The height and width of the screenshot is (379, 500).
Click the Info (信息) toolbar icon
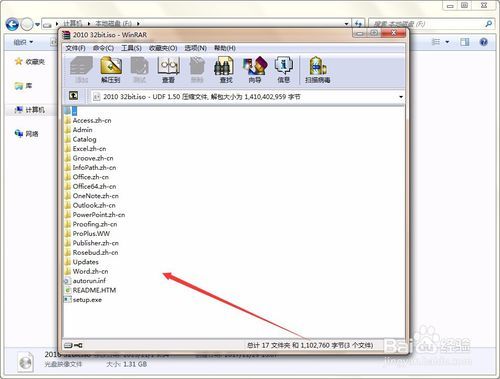click(x=284, y=69)
